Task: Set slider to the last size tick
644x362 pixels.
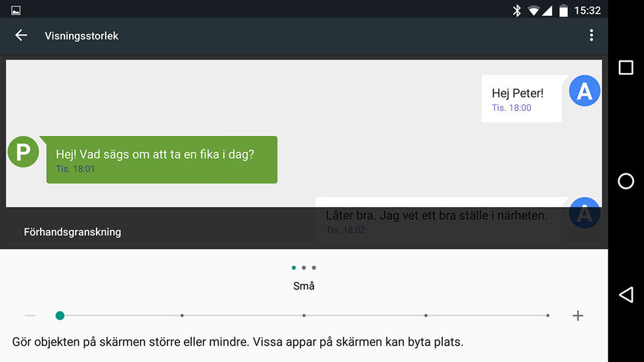Action: tap(547, 316)
